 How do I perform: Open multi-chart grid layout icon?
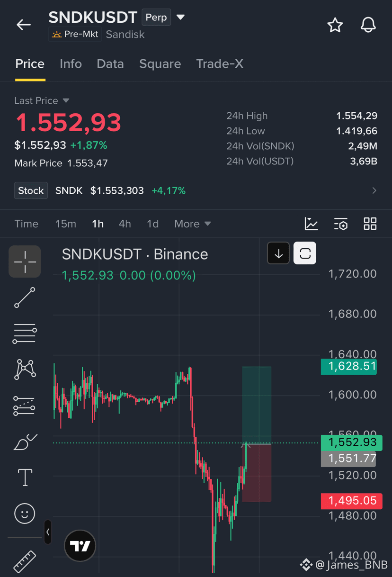[370, 224]
